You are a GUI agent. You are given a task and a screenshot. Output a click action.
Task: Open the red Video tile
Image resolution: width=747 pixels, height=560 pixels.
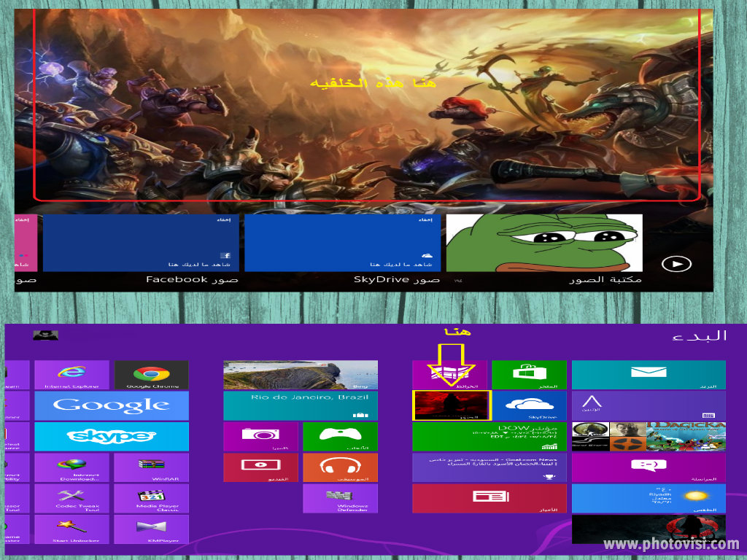click(x=260, y=467)
